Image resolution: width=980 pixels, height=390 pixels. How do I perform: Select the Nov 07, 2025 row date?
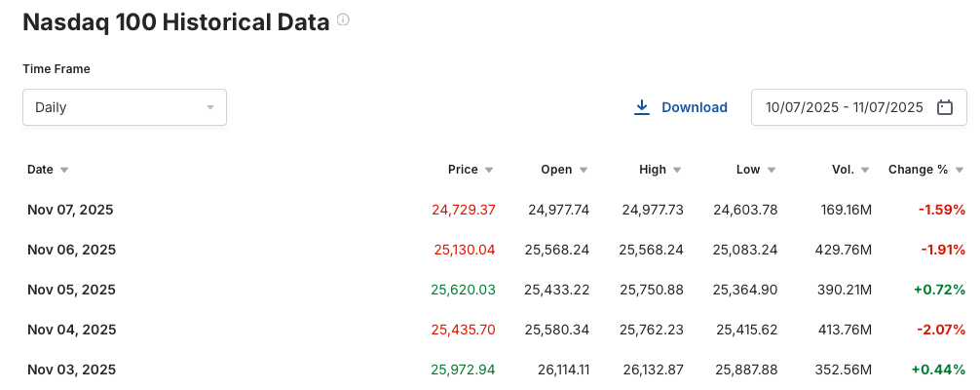[x=71, y=210]
